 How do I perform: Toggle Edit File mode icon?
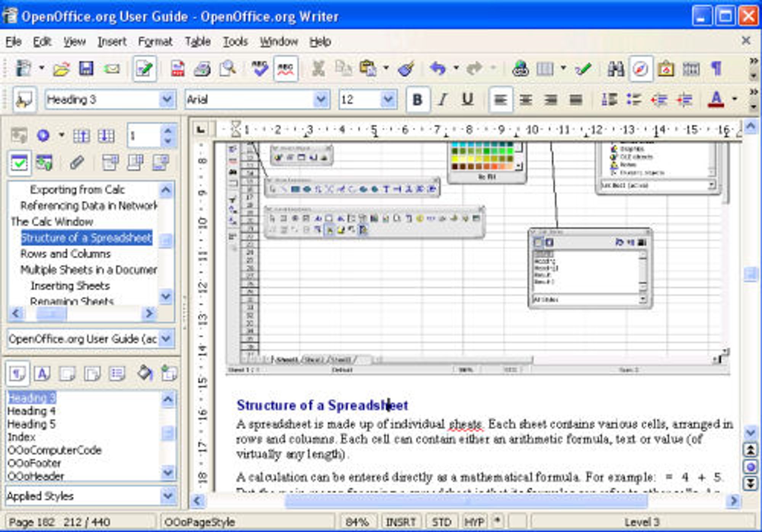144,69
